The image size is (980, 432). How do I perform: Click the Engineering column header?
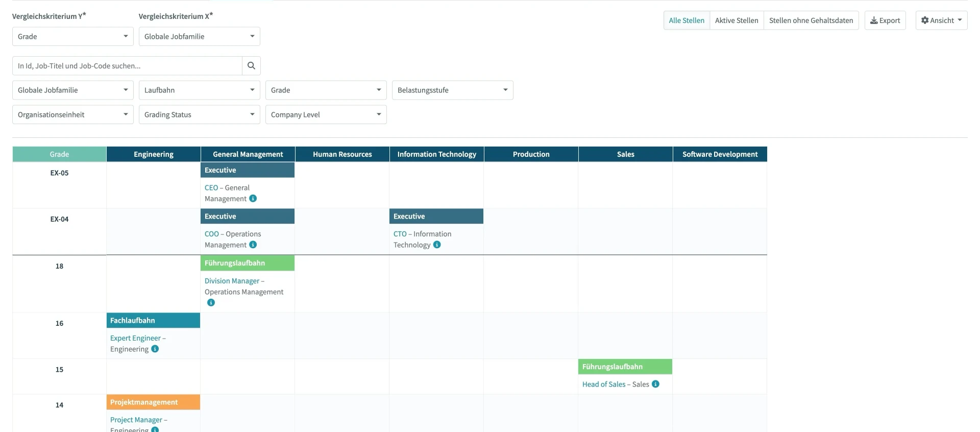coord(154,154)
